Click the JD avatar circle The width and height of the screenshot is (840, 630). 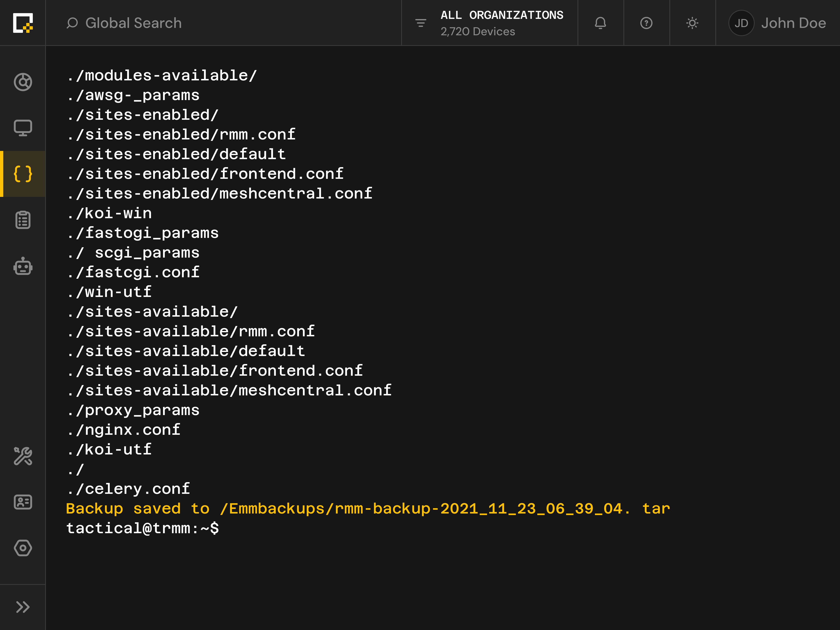point(741,23)
